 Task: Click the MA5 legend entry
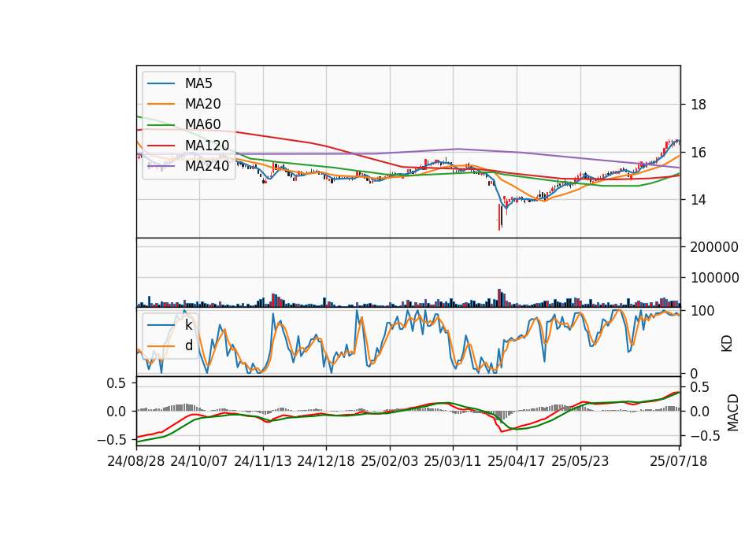point(180,83)
